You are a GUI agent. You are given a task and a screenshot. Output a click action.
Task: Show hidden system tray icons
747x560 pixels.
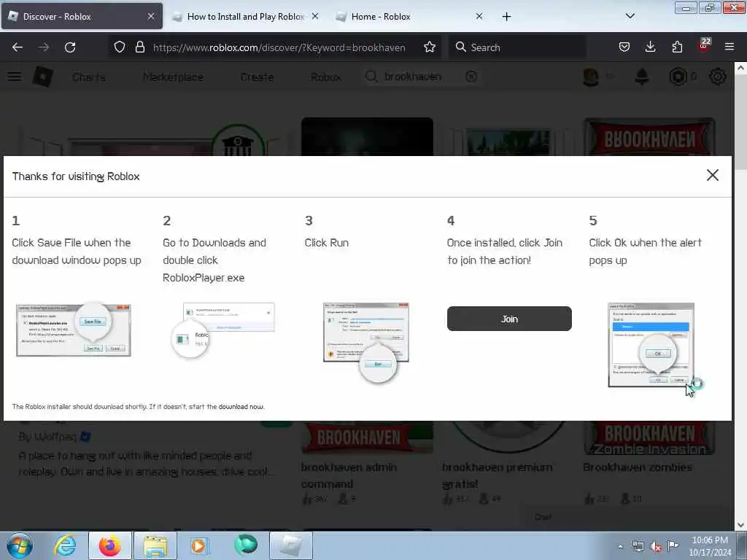[x=620, y=546]
